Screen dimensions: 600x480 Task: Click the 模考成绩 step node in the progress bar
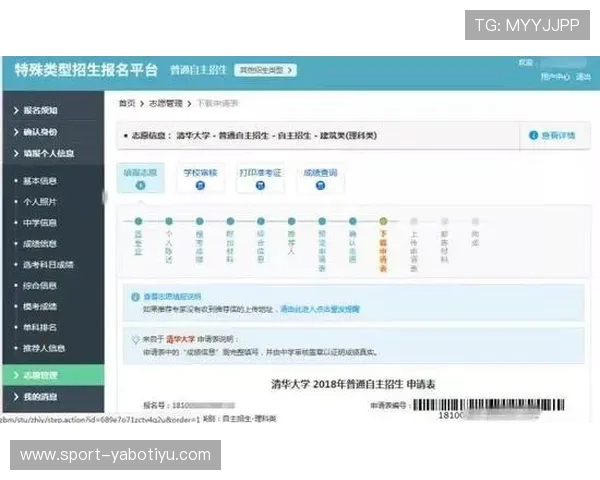click(199, 221)
